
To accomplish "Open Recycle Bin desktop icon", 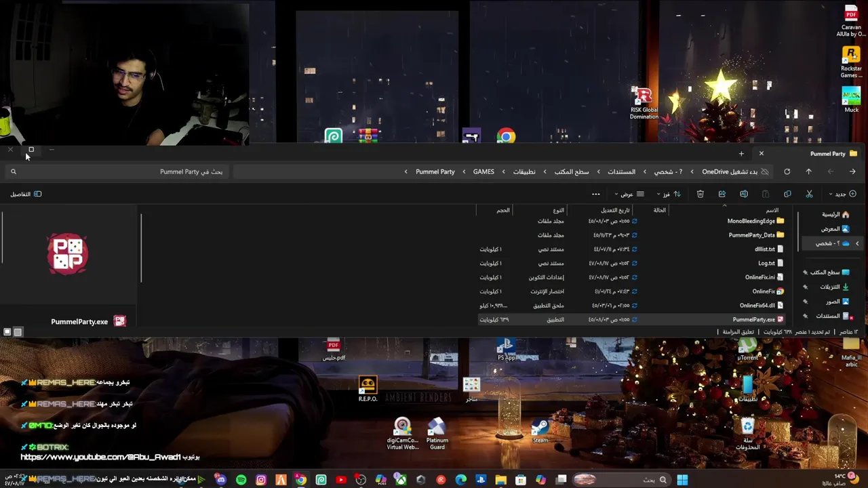I will pos(747,434).
